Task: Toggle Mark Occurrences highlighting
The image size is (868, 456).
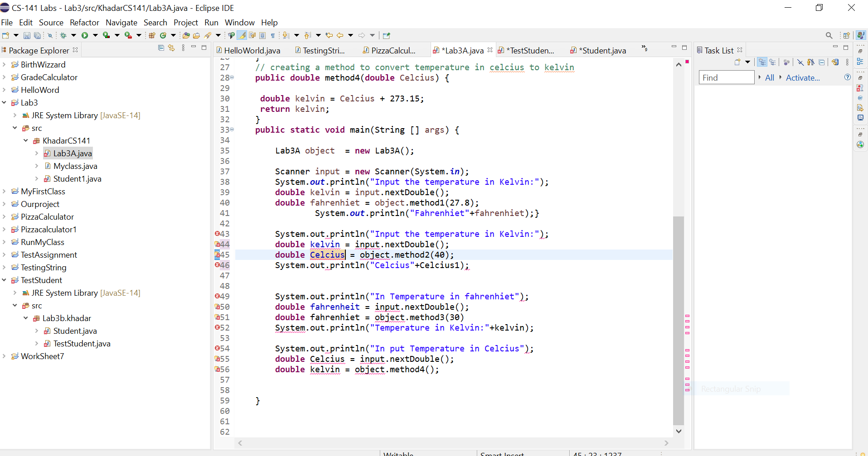Action: tap(241, 35)
